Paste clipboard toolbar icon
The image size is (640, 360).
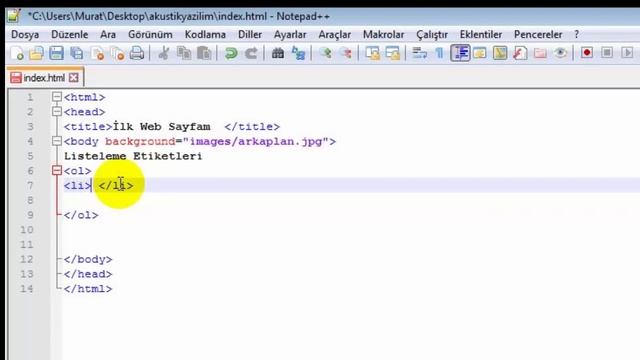(x=204, y=53)
